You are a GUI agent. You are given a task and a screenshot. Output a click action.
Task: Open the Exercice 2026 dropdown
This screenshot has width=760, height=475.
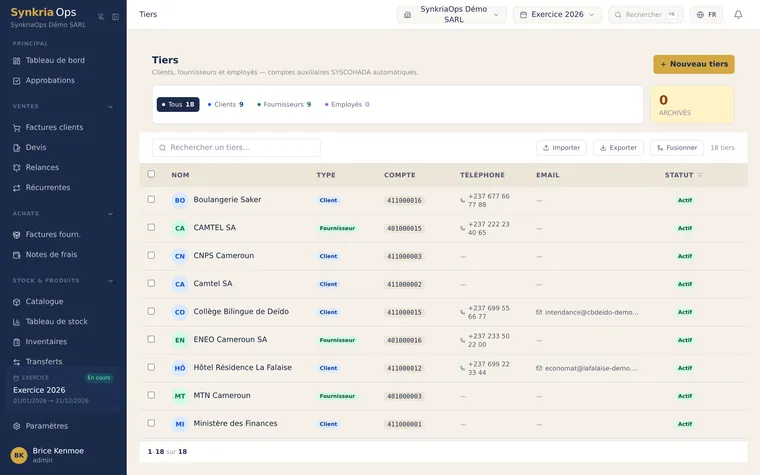(557, 15)
